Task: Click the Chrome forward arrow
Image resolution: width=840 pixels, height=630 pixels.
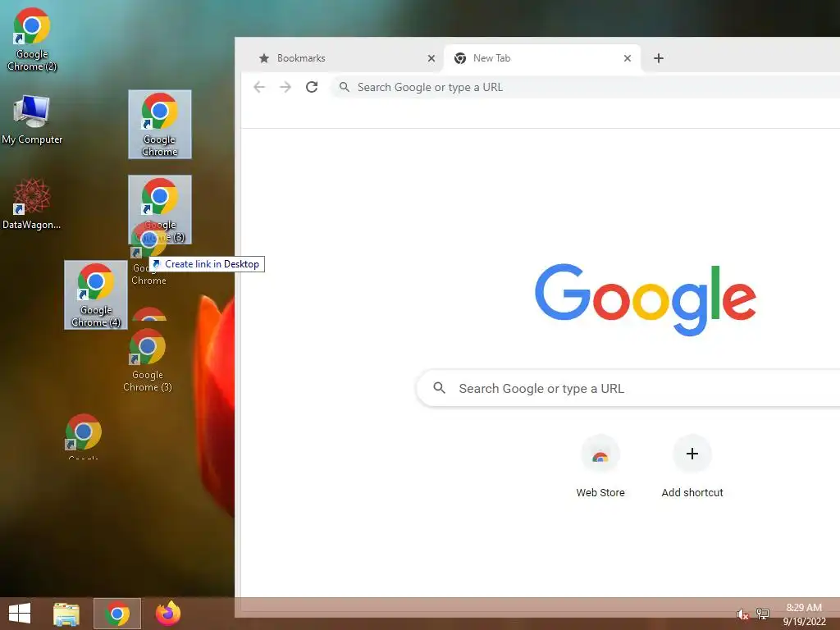Action: (285, 87)
